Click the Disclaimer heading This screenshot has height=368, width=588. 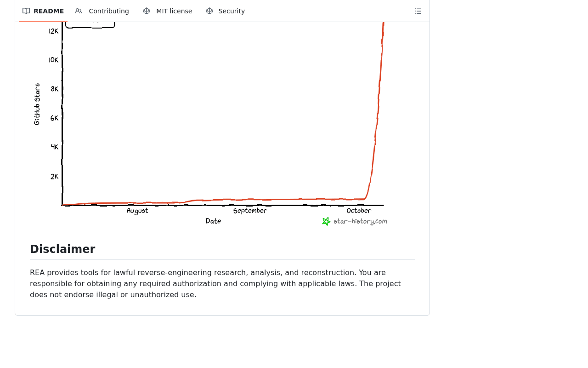click(62, 249)
